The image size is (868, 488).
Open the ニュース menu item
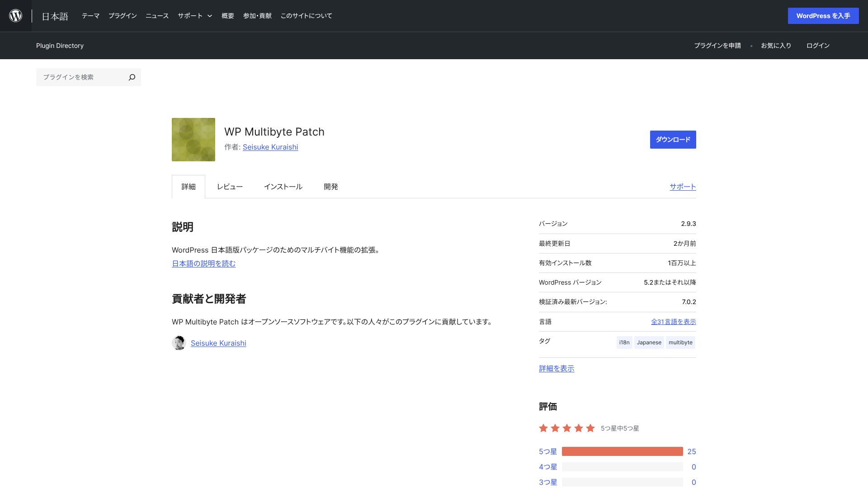point(157,16)
